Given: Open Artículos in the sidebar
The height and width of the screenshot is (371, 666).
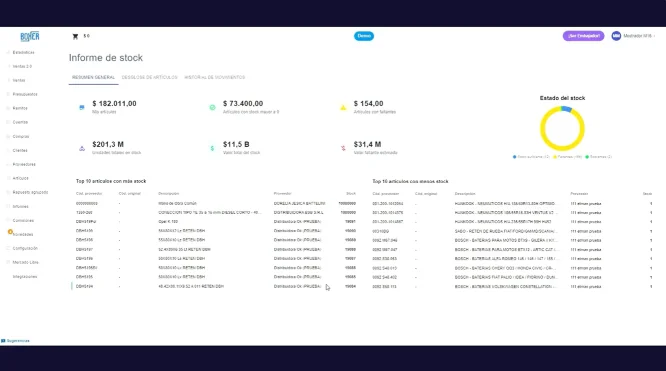Looking at the screenshot, I should [x=20, y=178].
